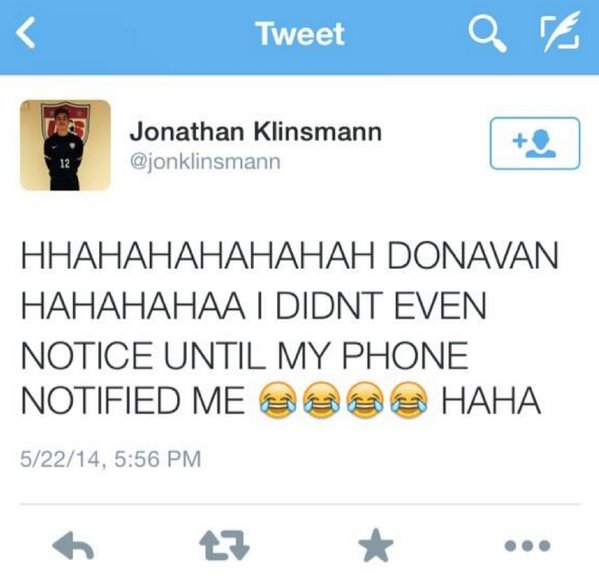Favorite the tweet with the star icon

pos(376,545)
